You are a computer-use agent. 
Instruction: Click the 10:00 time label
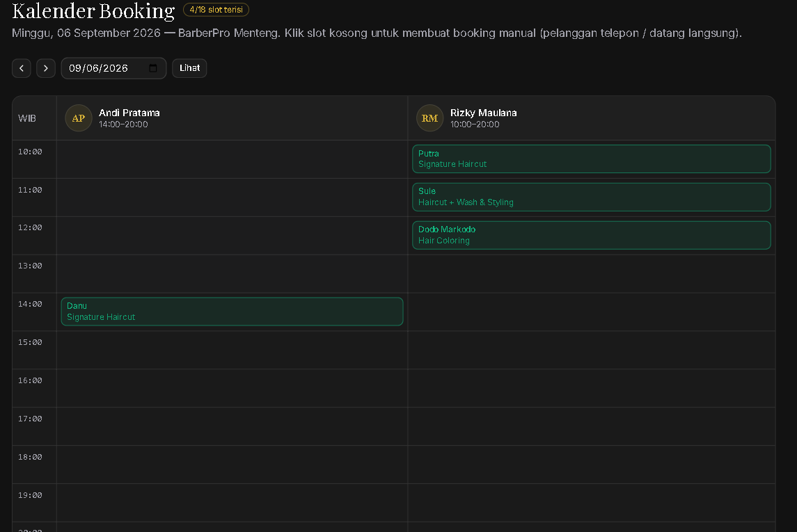[30, 152]
